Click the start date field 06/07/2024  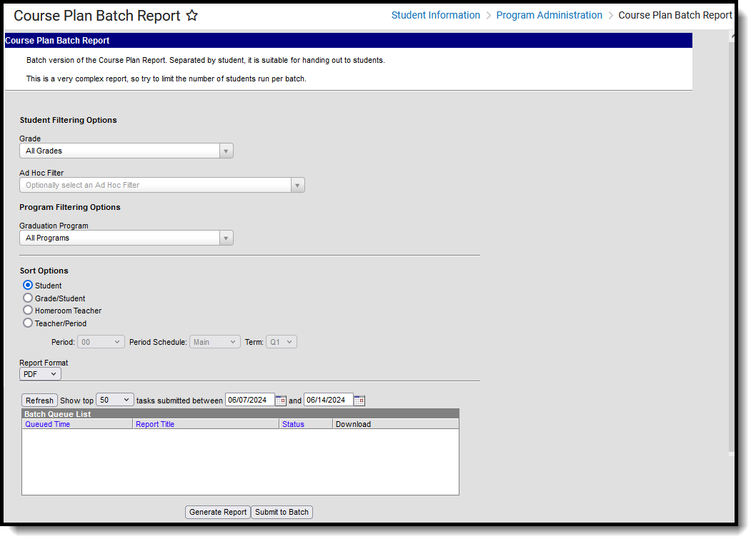tap(250, 400)
